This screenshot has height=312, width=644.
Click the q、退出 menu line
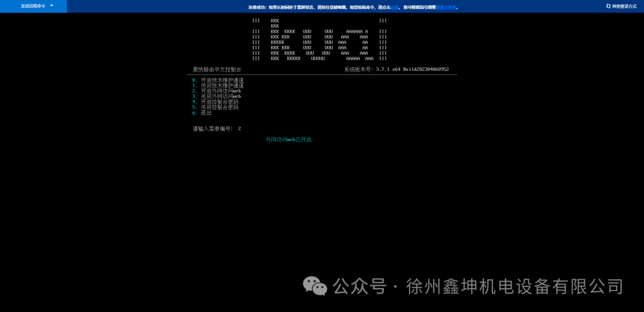pos(202,113)
